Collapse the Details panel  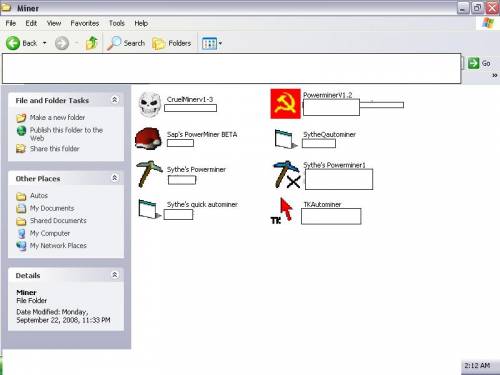[114, 275]
